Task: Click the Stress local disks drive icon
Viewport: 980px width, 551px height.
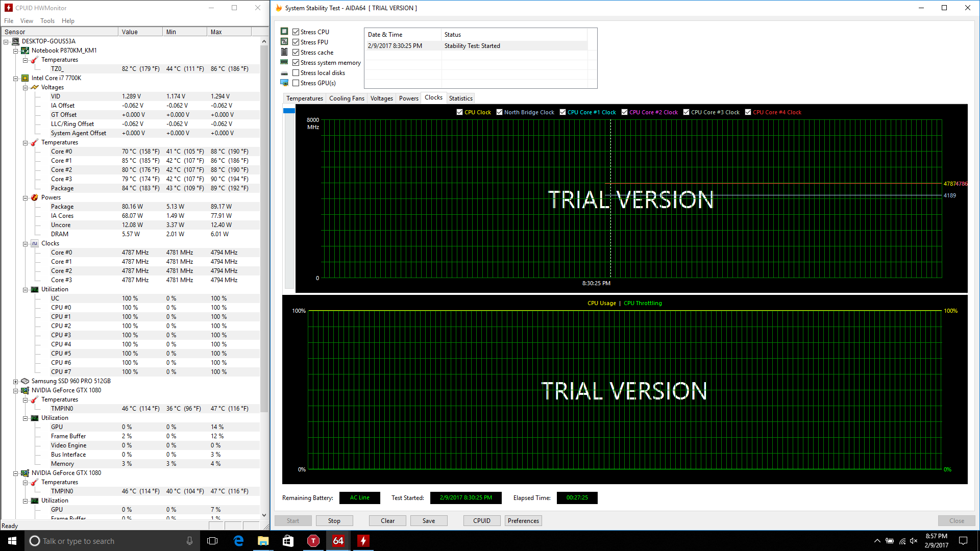Action: coord(284,73)
